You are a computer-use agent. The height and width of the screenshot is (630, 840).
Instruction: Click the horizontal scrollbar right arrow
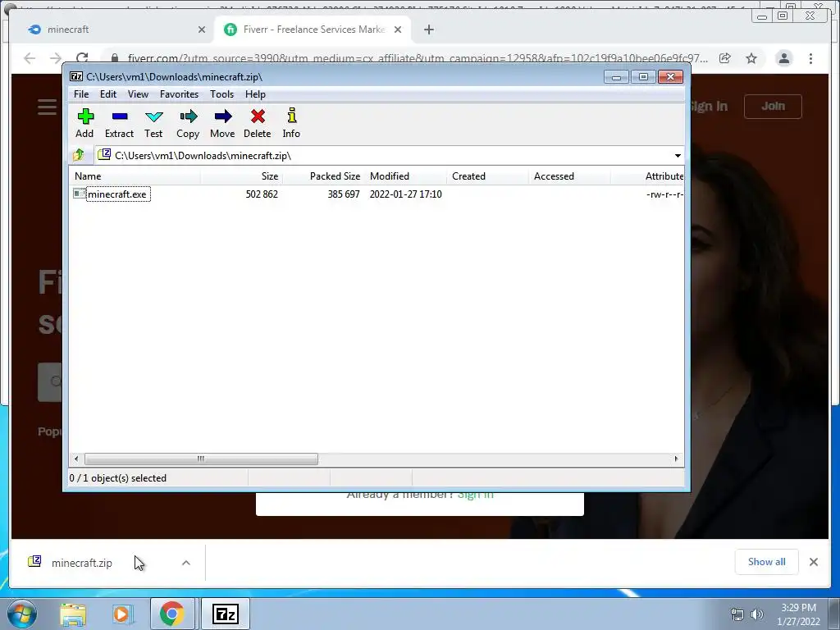coord(676,459)
